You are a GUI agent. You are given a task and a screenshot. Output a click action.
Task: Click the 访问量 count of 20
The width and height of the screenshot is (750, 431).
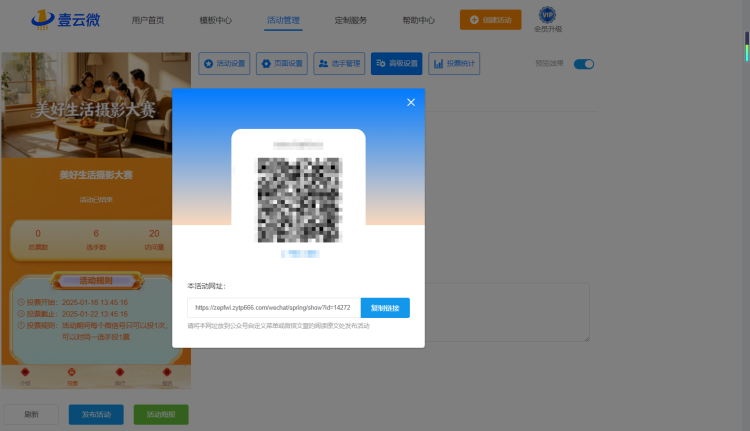(x=154, y=233)
